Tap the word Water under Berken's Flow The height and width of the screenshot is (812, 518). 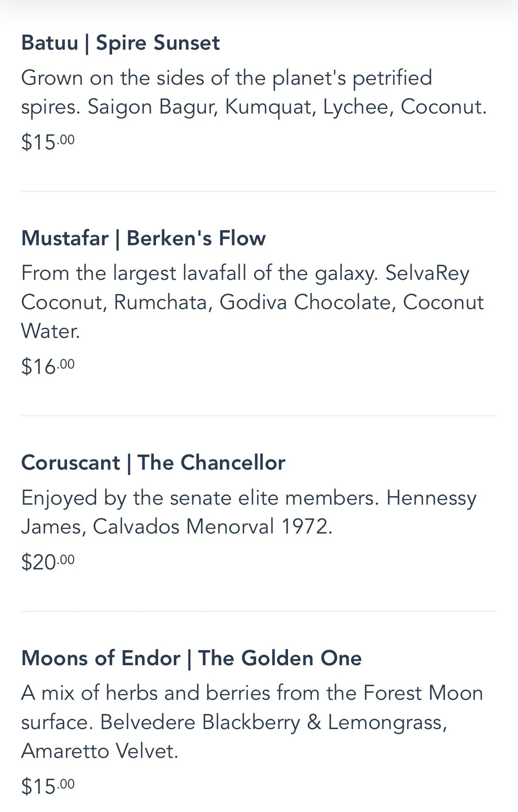coord(50,331)
